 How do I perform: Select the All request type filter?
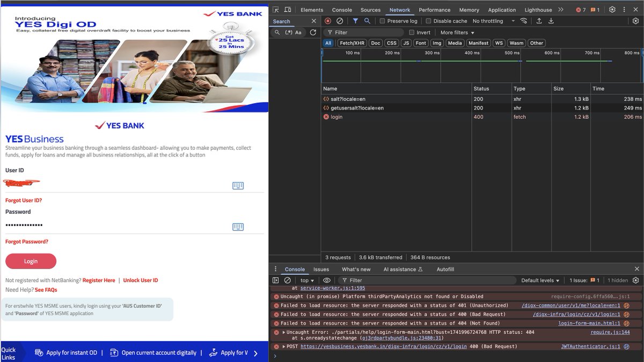click(x=328, y=43)
